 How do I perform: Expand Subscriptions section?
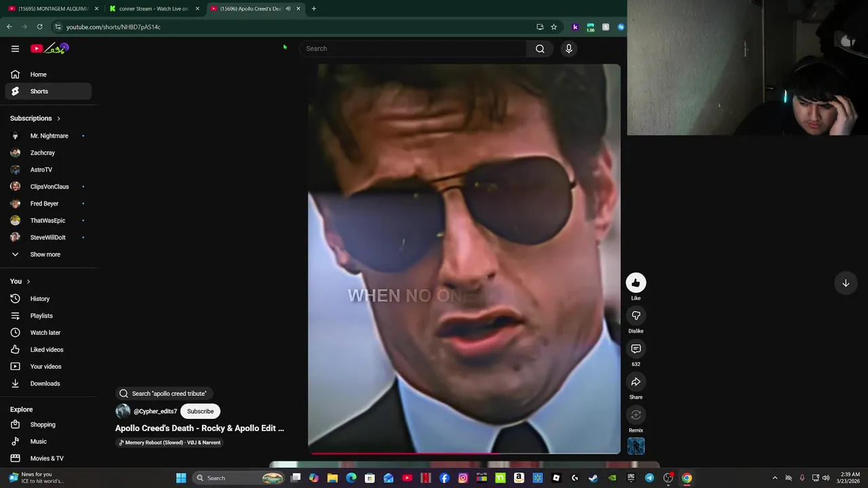pyautogui.click(x=35, y=119)
